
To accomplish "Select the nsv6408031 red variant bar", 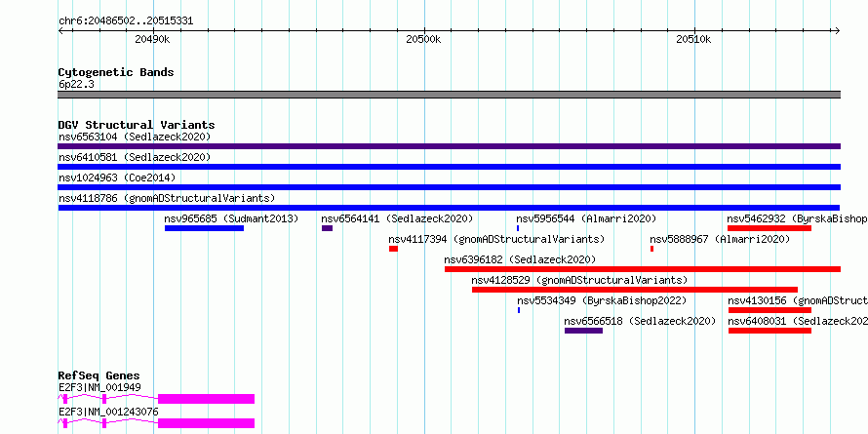I will coord(769,331).
